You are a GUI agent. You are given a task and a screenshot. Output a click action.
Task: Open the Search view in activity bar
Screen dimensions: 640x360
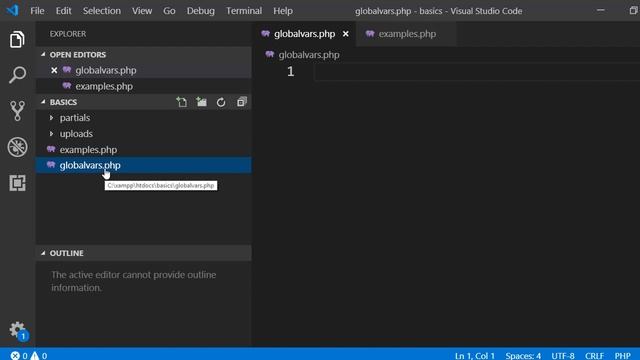[x=17, y=75]
